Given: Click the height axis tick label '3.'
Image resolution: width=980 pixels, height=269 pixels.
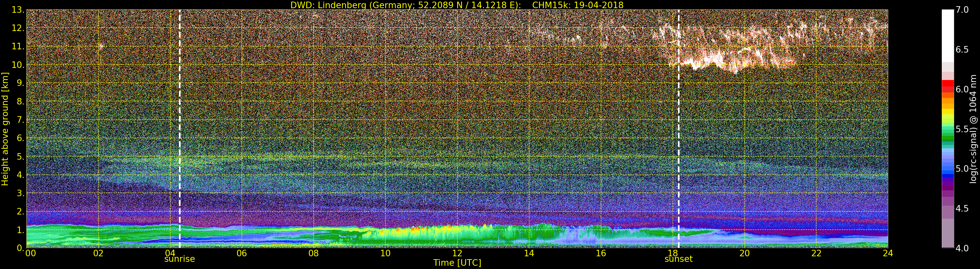Looking at the screenshot, I should [x=20, y=193].
